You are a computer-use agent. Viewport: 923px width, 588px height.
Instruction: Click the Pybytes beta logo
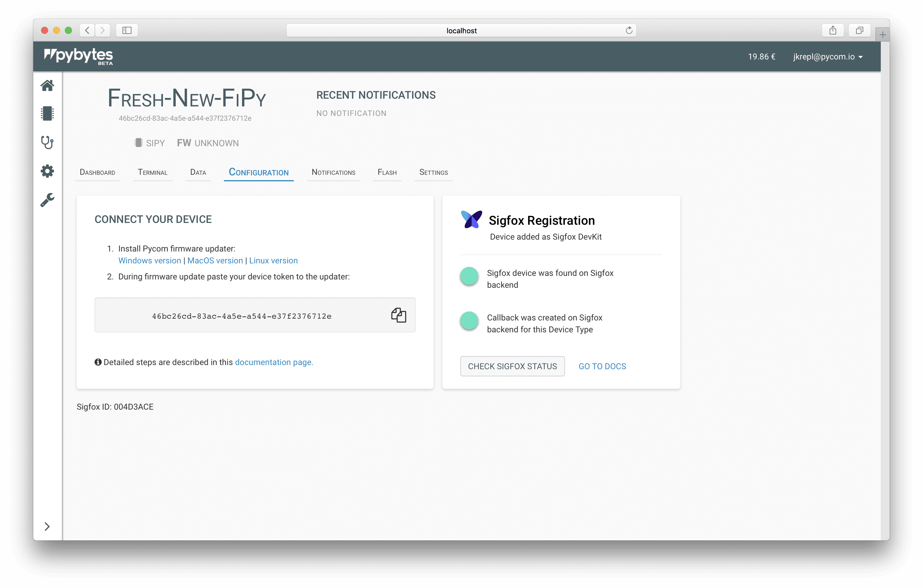pyautogui.click(x=79, y=56)
